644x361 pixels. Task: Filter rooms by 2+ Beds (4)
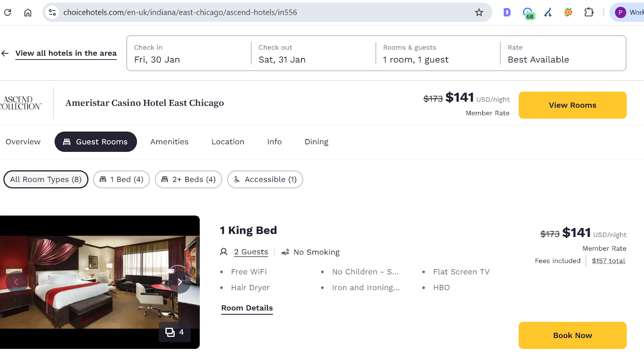[188, 179]
